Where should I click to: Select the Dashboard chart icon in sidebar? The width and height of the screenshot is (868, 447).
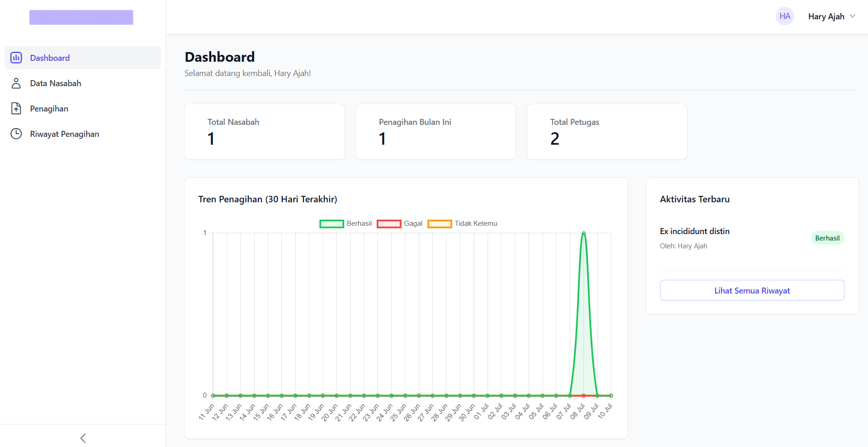[16, 58]
